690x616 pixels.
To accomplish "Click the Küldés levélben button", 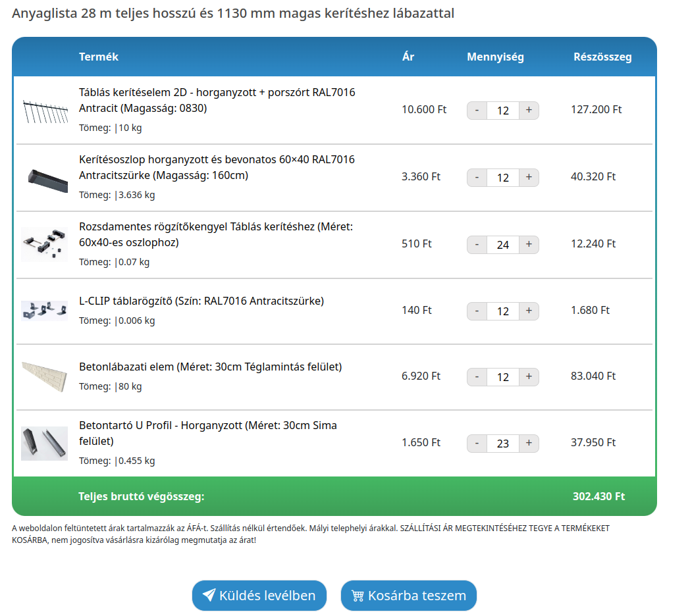I will (x=259, y=596).
